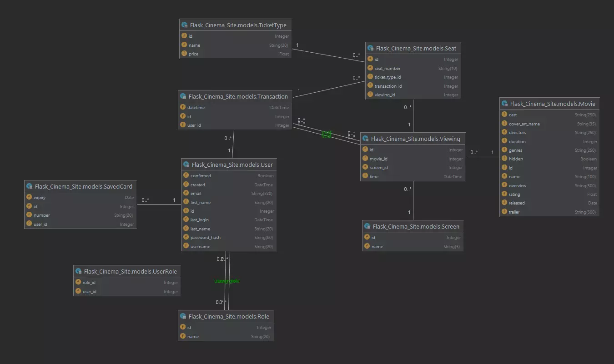
Task: Click field icon beside cover_art_name in Movie
Action: (504, 124)
